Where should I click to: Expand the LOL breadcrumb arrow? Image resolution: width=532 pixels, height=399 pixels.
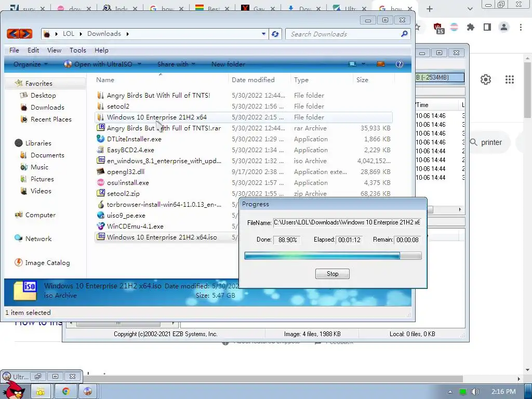tap(81, 34)
